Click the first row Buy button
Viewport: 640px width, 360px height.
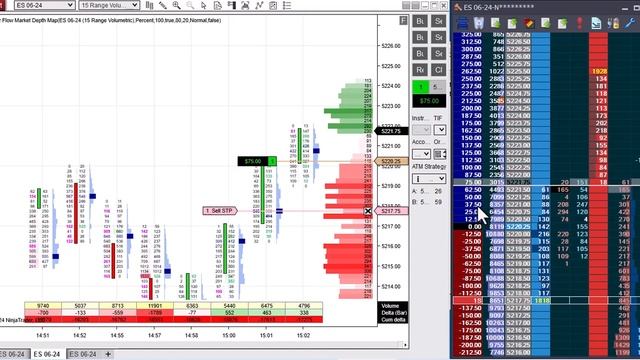click(x=420, y=21)
